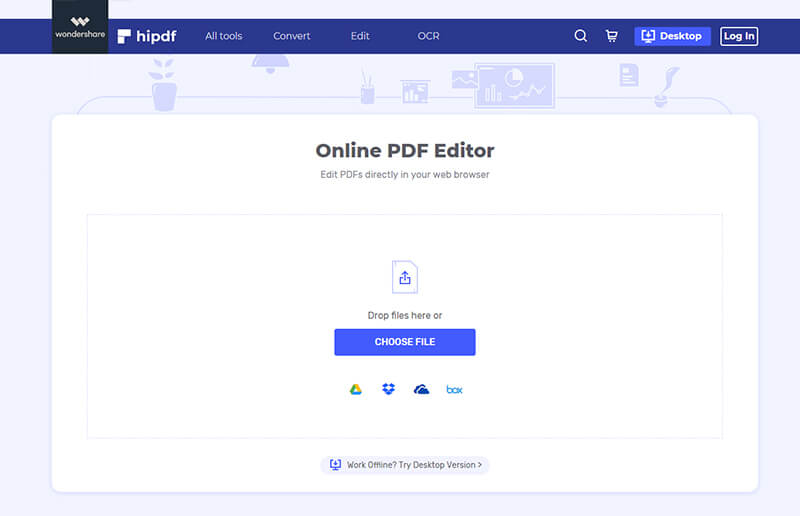Import a file from Dropbox

[x=388, y=389]
